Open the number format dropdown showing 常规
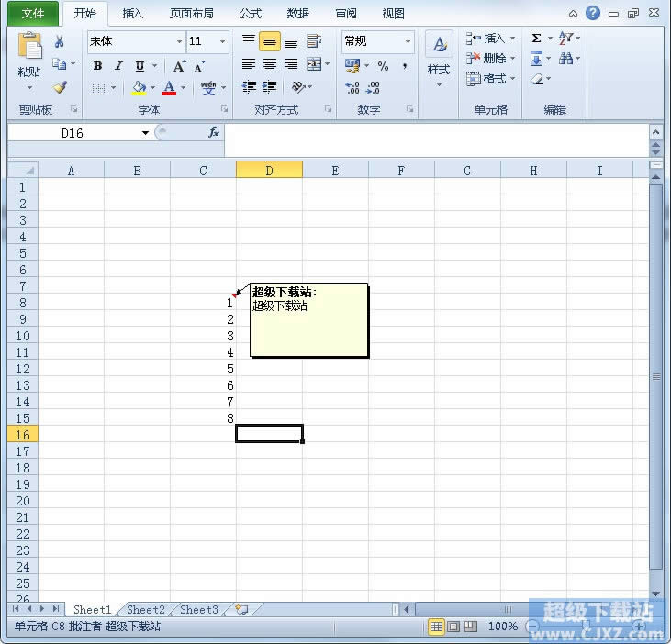This screenshot has width=671, height=644. (408, 42)
